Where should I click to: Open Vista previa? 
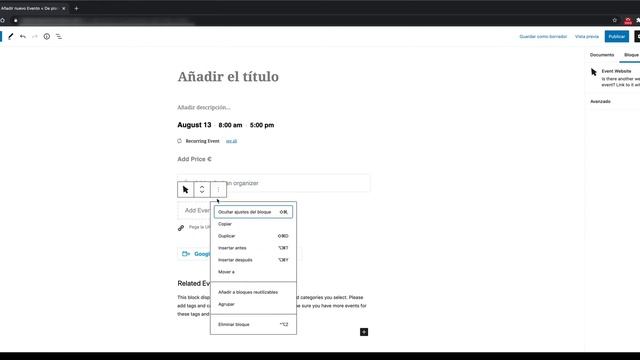tap(587, 36)
